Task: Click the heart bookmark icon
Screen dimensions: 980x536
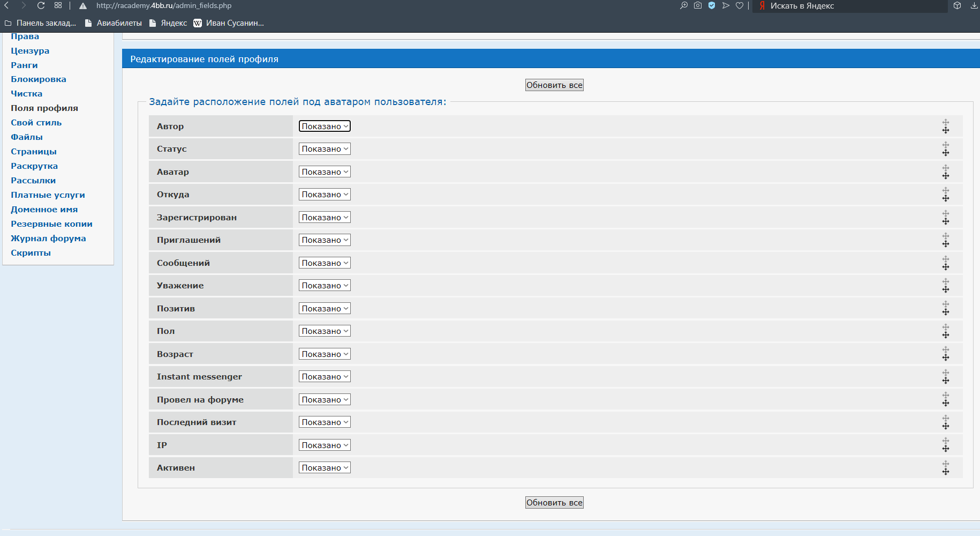Action: click(740, 6)
